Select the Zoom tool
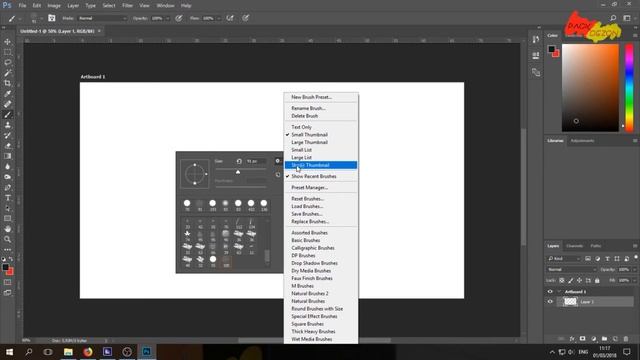This screenshot has height=360, width=640. click(7, 240)
